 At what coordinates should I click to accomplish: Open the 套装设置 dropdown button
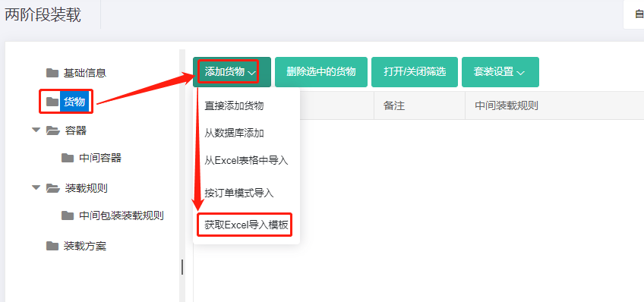[500, 72]
